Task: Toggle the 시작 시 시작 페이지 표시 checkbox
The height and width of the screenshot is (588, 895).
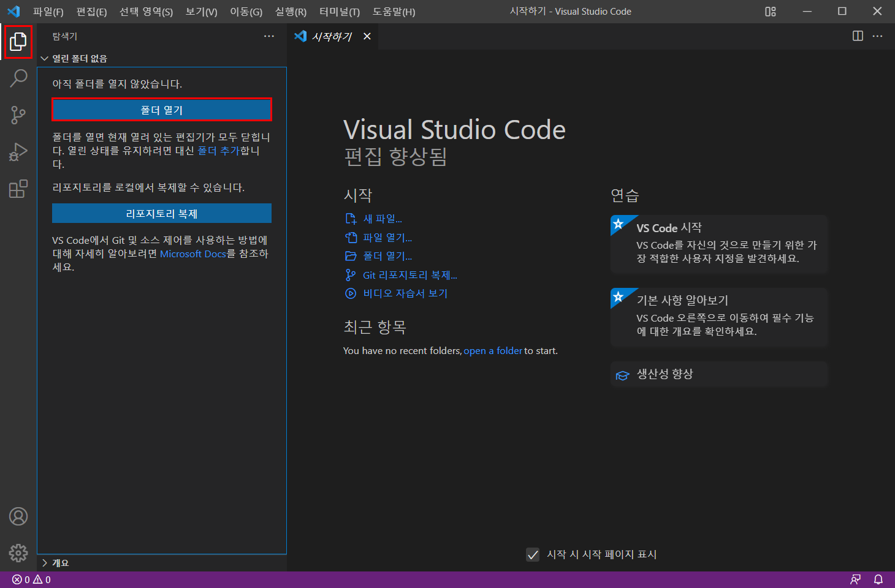Action: pyautogui.click(x=533, y=554)
